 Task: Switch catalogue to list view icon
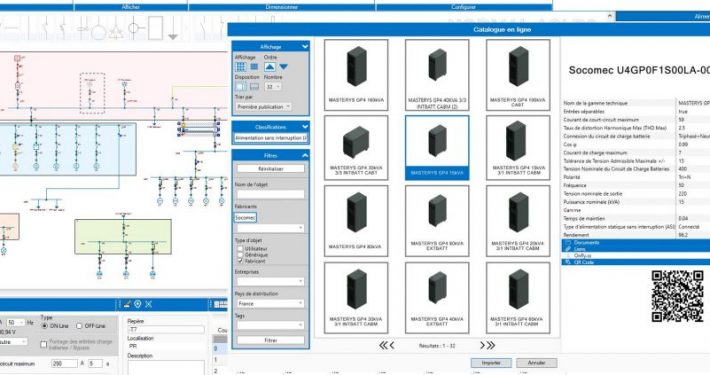click(x=254, y=67)
